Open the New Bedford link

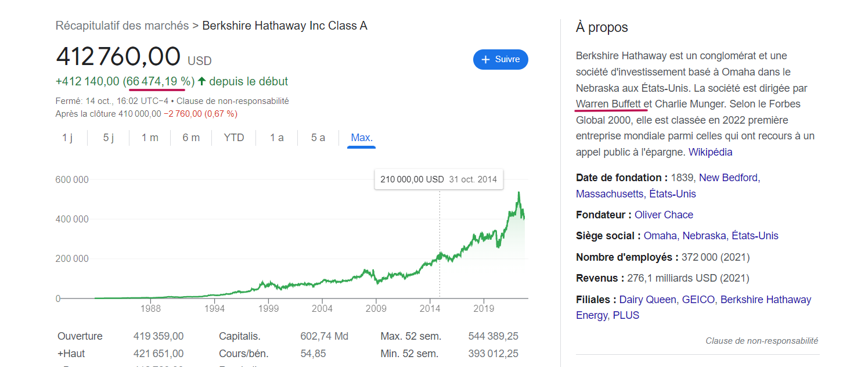(x=728, y=178)
